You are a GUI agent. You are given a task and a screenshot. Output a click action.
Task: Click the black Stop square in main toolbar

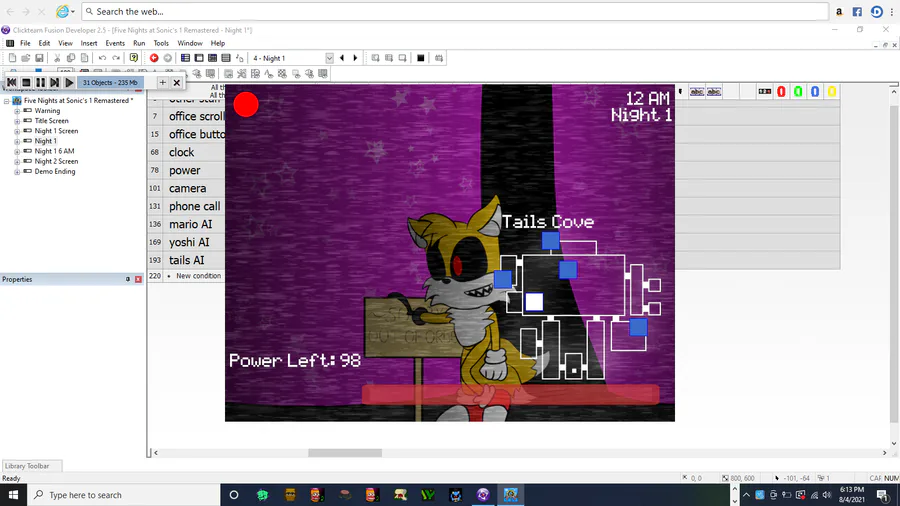coord(421,58)
